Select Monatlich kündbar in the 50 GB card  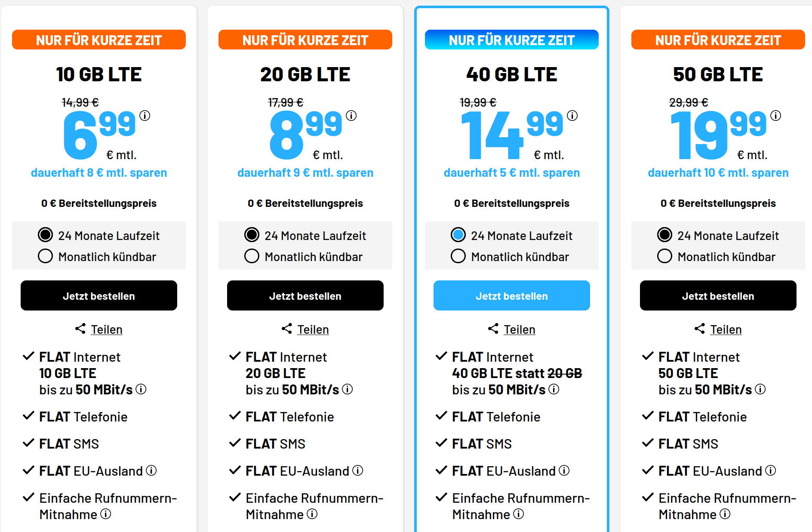[x=664, y=256]
